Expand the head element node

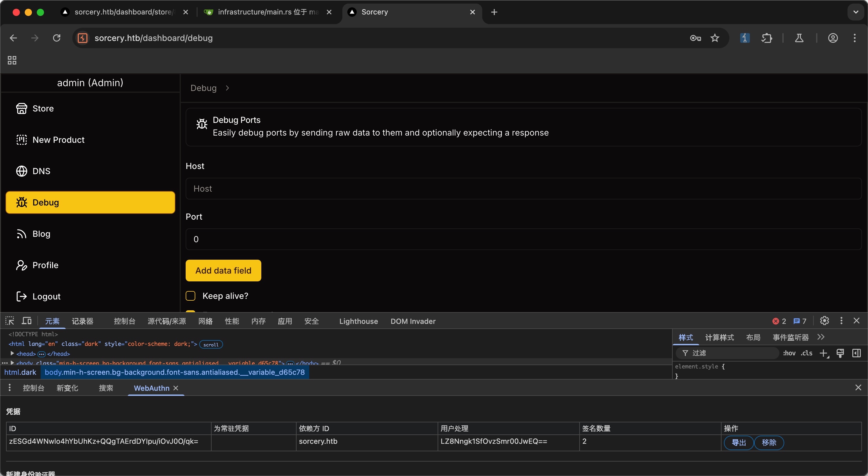click(x=12, y=354)
